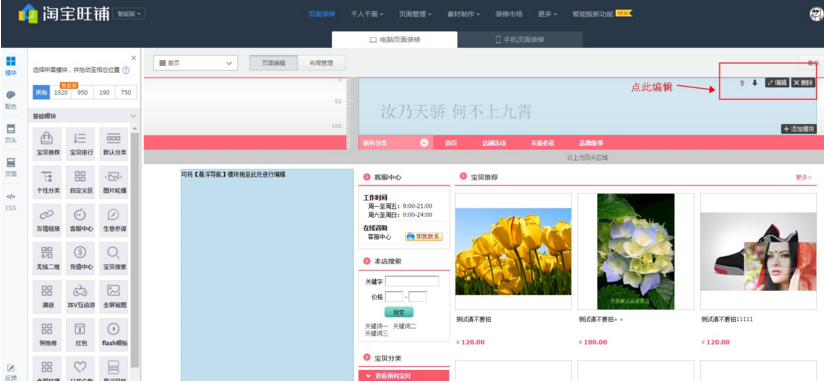The image size is (824, 383).
Task: Select the 友情链接 links module
Action: [x=47, y=220]
